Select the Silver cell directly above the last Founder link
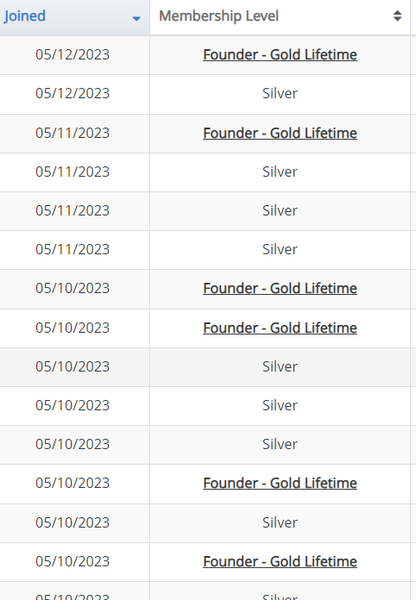The image size is (416, 600). [x=280, y=522]
